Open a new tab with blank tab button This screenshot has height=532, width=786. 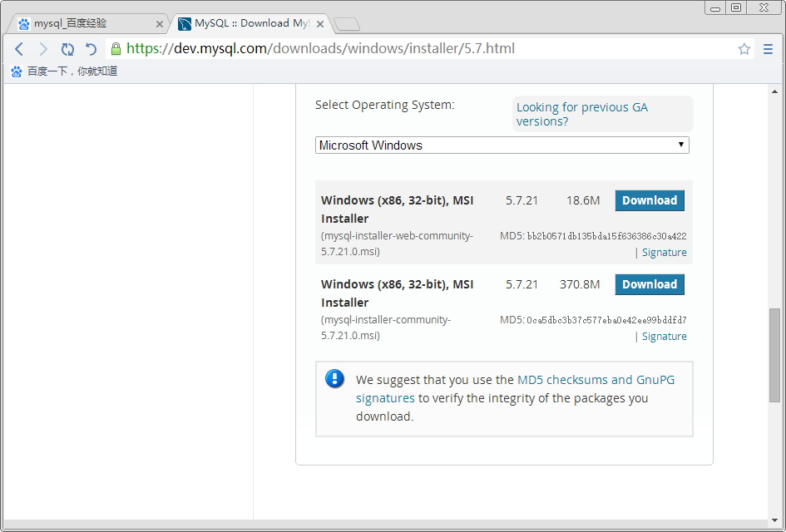pos(347,24)
